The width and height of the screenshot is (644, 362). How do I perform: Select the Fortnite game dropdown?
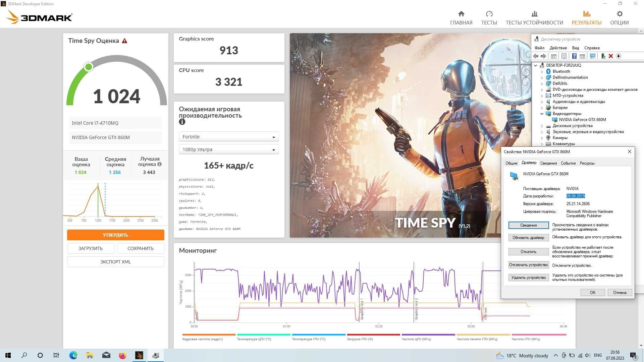click(228, 136)
